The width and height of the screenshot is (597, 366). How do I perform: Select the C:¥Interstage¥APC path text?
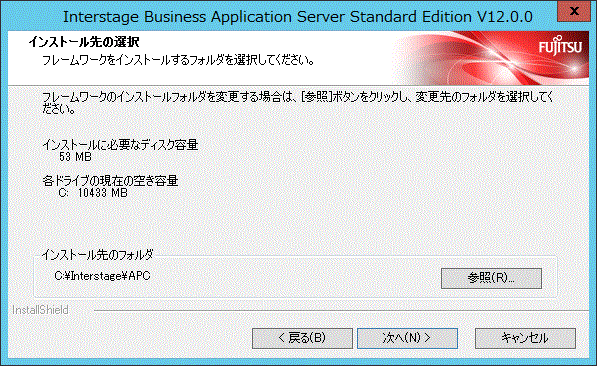coord(102,275)
